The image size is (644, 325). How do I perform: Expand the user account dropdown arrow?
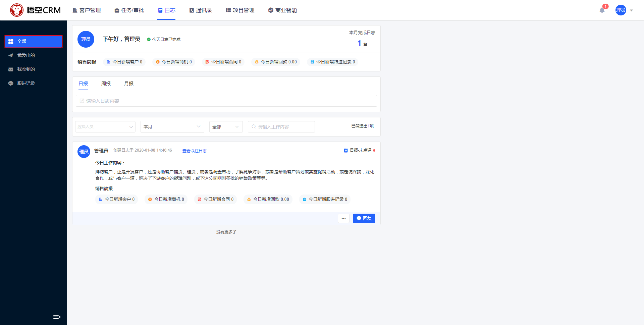pos(631,10)
